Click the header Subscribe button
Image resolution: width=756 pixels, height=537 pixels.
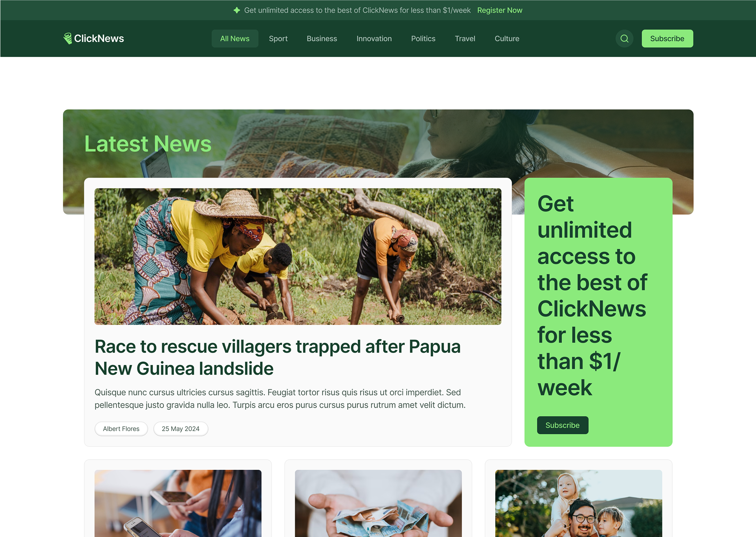tap(667, 38)
